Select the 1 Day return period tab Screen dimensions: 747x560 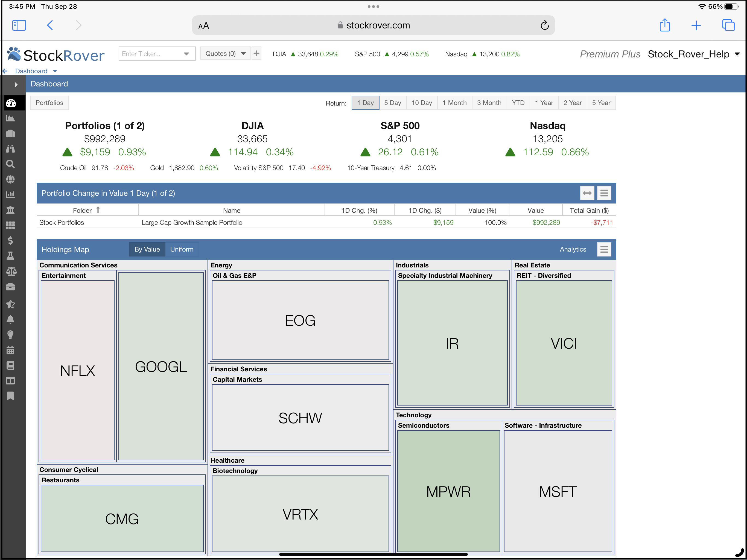pos(365,103)
